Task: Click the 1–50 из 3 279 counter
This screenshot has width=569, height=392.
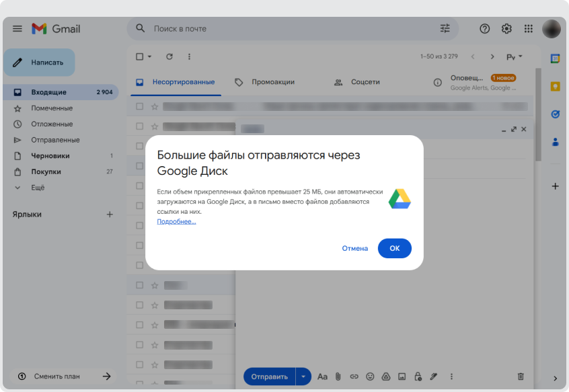Action: [439, 56]
